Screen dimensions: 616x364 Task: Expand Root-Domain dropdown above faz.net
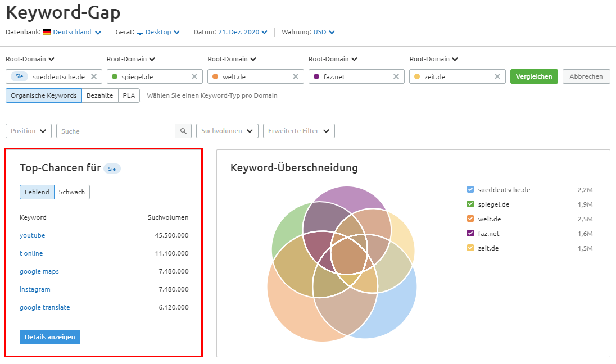(x=333, y=59)
